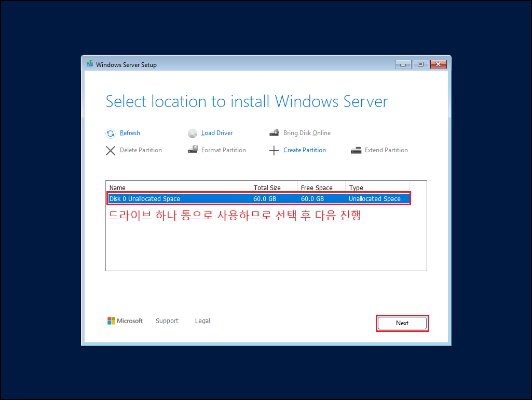The image size is (532, 400).
Task: Minimize the Windows Server Setup window
Action: (403, 64)
